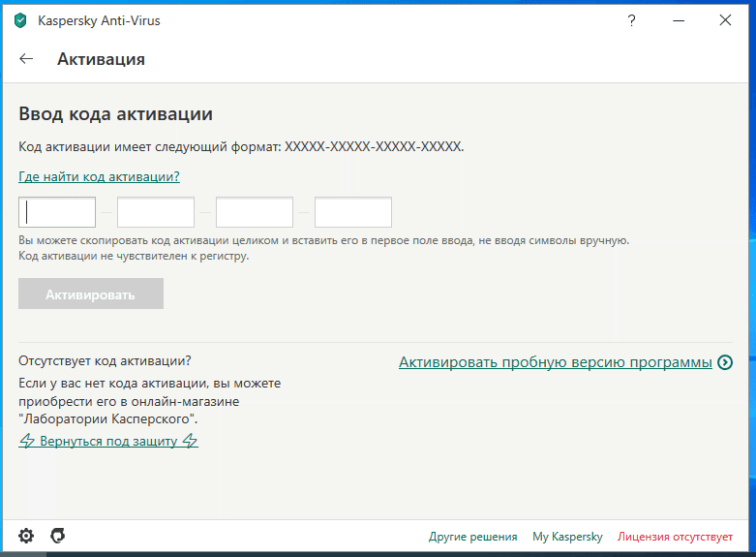Image resolution: width=756 pixels, height=557 pixels.
Task: Open 'Активировать пробную версию программы' link
Action: [556, 362]
